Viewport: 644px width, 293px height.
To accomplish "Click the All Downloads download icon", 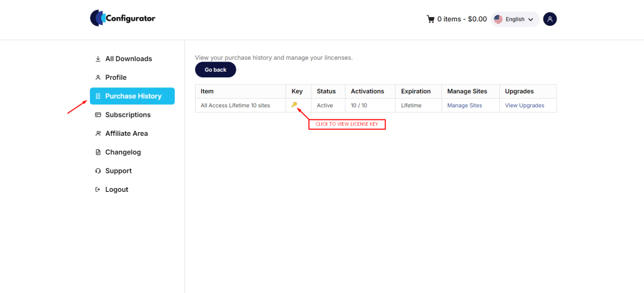I will point(97,58).
